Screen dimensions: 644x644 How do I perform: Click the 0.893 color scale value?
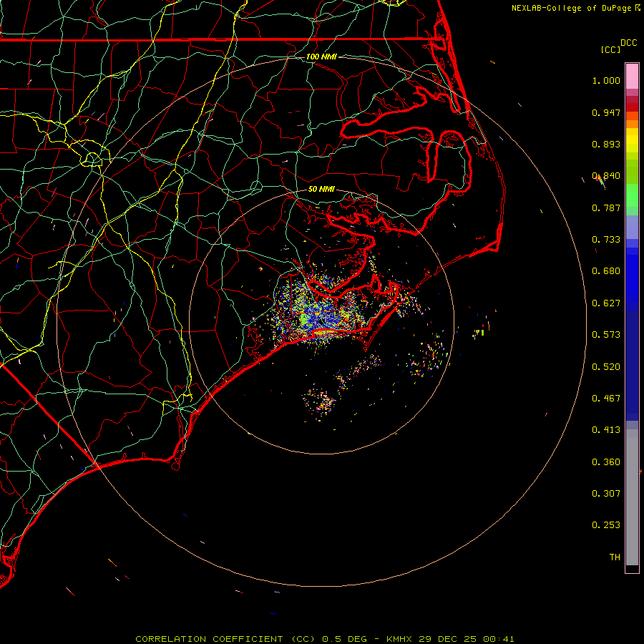pos(606,144)
